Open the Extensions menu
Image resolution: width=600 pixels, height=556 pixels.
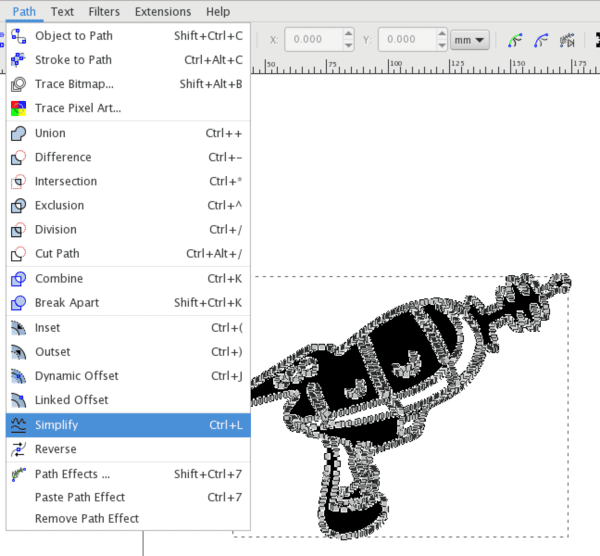pyautogui.click(x=162, y=12)
